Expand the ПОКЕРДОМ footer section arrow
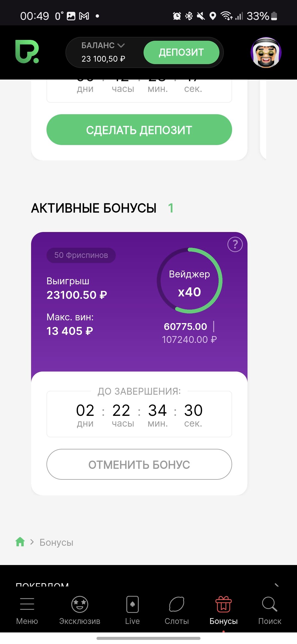The width and height of the screenshot is (297, 644). click(x=277, y=585)
